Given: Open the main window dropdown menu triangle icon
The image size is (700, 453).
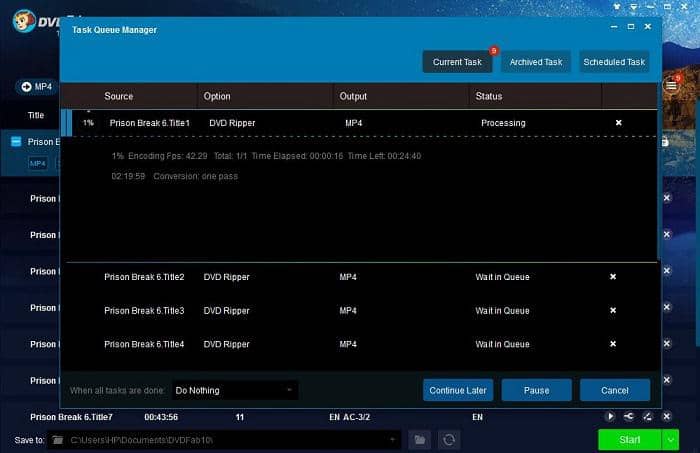Looking at the screenshot, I should [633, 7].
